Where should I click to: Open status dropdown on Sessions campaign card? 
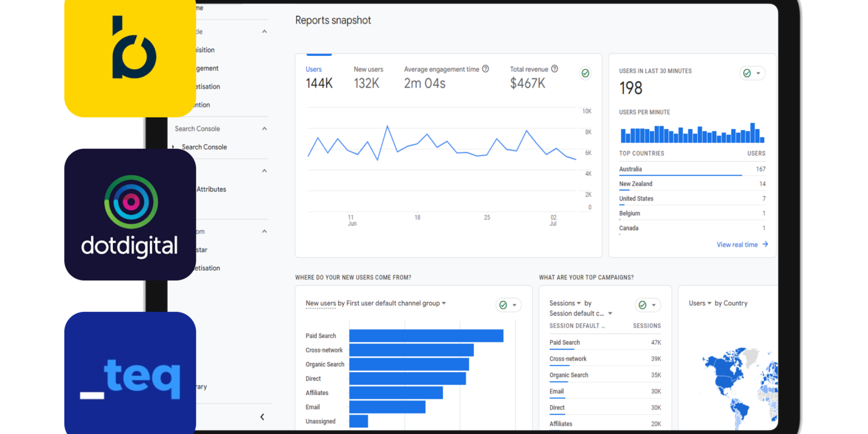[648, 305]
